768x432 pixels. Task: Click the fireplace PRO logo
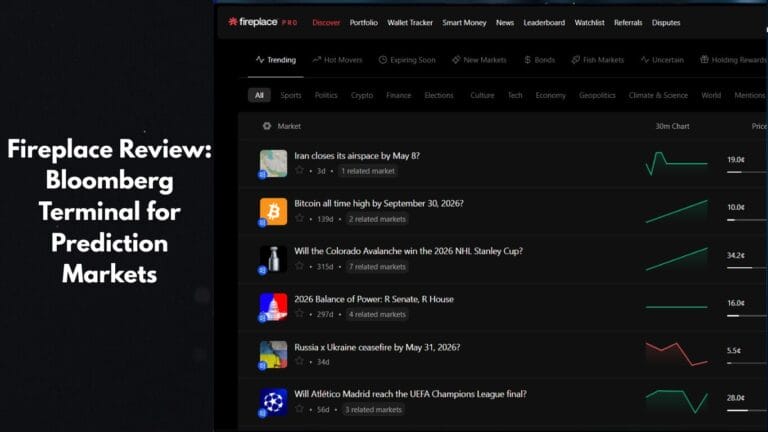click(x=263, y=22)
